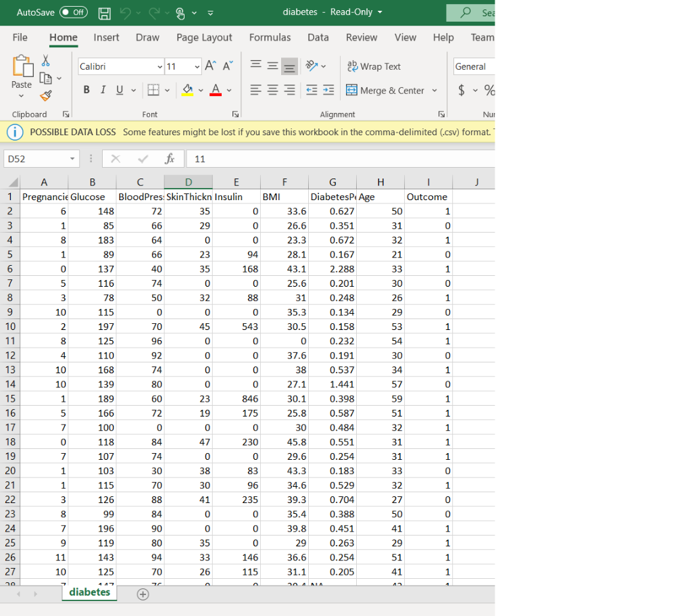
Task: Add a new sheet with the plus button
Action: 141,593
